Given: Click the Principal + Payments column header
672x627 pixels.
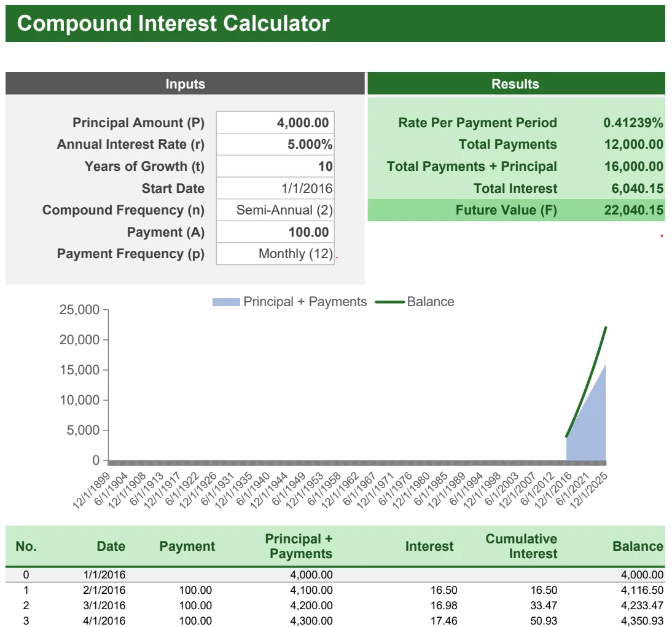Looking at the screenshot, I should (x=299, y=546).
